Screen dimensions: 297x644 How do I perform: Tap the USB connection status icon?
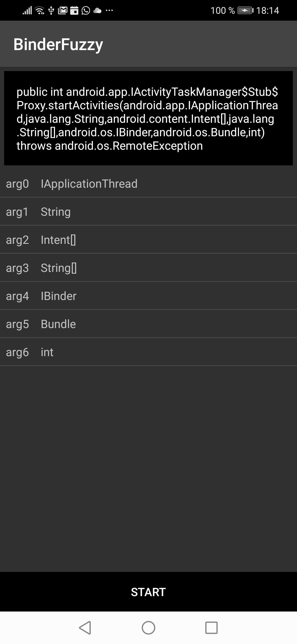pyautogui.click(x=51, y=11)
